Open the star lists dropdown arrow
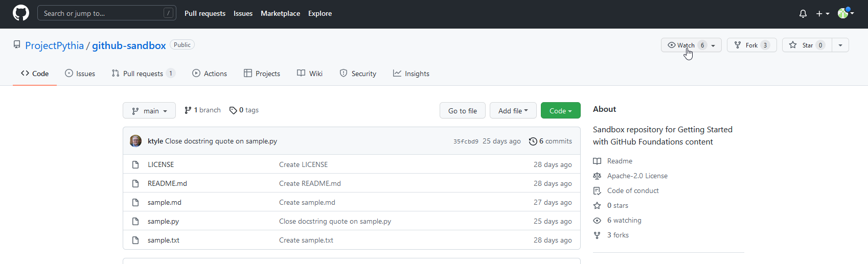Screen dimensions: 868x264 tap(840, 45)
